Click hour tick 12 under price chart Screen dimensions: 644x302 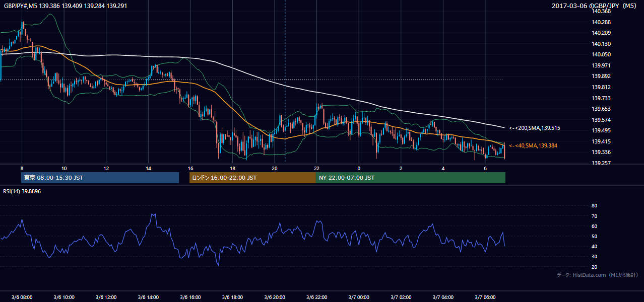pyautogui.click(x=106, y=168)
